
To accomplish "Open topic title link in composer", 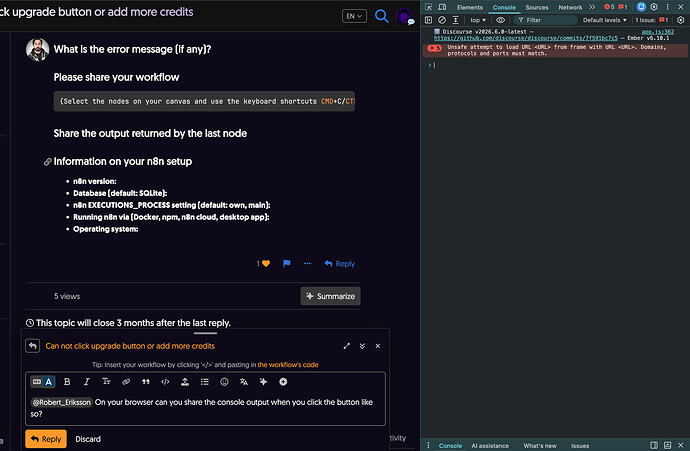I will [x=130, y=346].
